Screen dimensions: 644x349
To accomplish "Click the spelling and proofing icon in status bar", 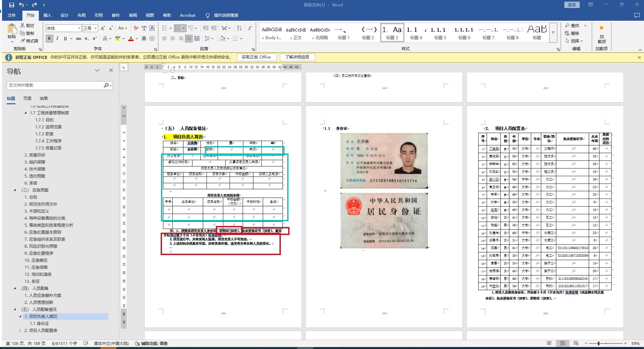I will pyautogui.click(x=86, y=343).
